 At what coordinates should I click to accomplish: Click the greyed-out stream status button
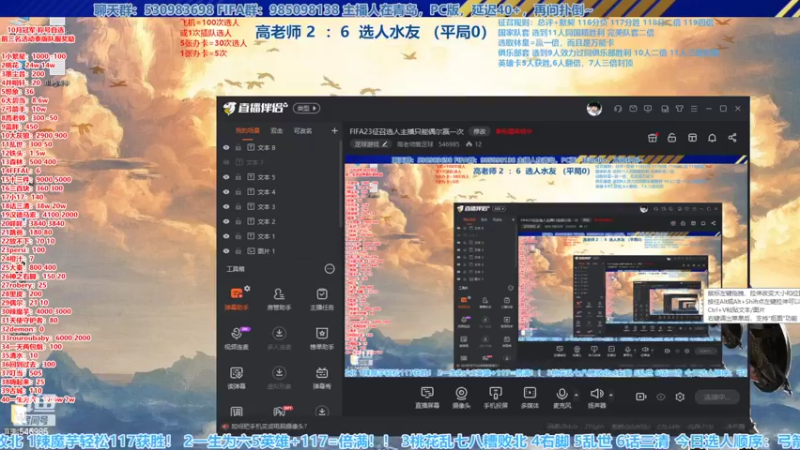tap(717, 396)
